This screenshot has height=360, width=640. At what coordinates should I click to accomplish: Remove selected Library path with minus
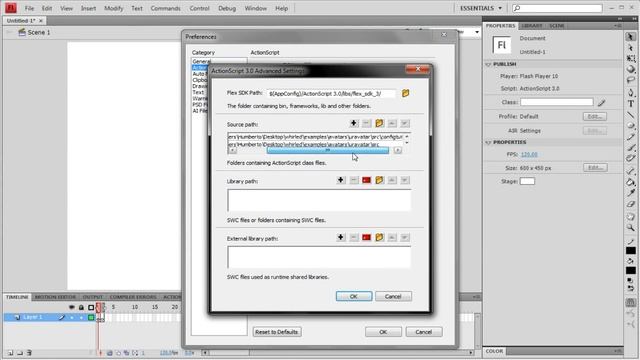(354, 180)
